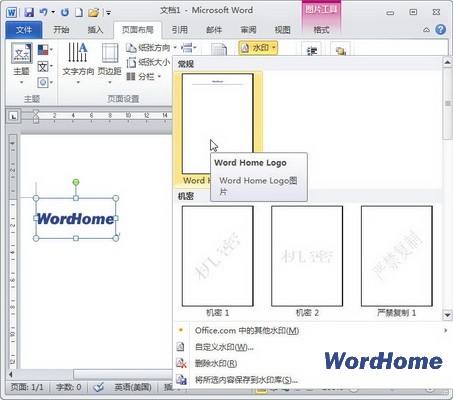Open 纸张大小 paper size menu
The image size is (453, 400).
pos(149,62)
